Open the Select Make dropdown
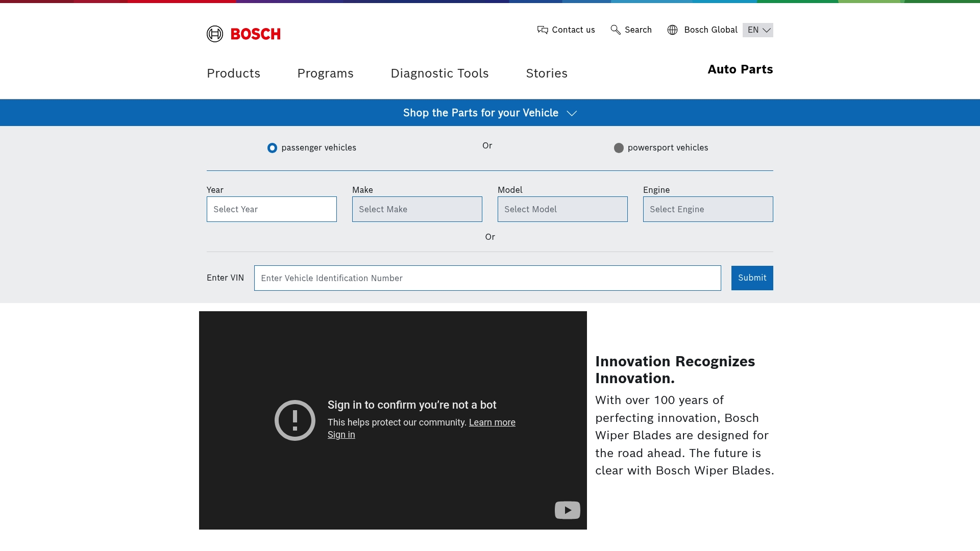980x551 pixels. [417, 209]
